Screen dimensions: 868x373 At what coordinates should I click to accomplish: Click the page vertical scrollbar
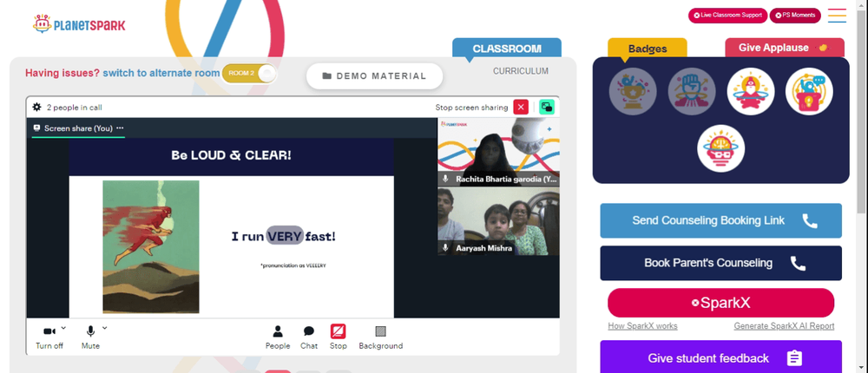point(861,111)
